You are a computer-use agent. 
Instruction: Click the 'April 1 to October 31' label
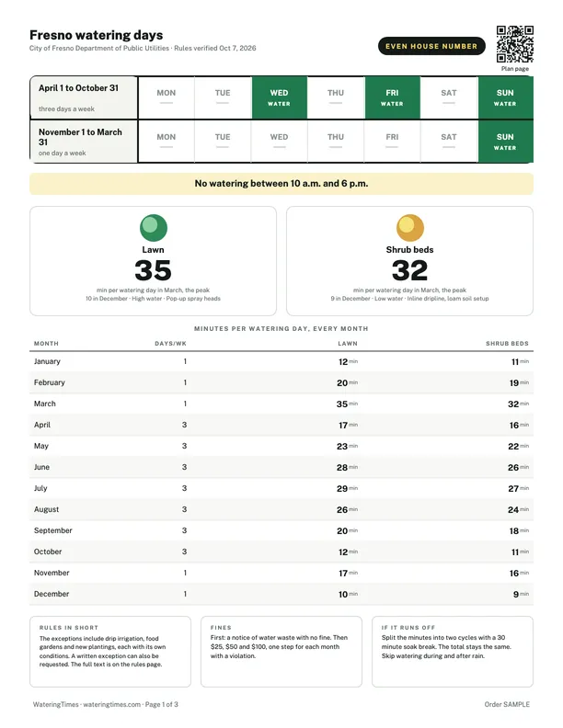(x=78, y=88)
